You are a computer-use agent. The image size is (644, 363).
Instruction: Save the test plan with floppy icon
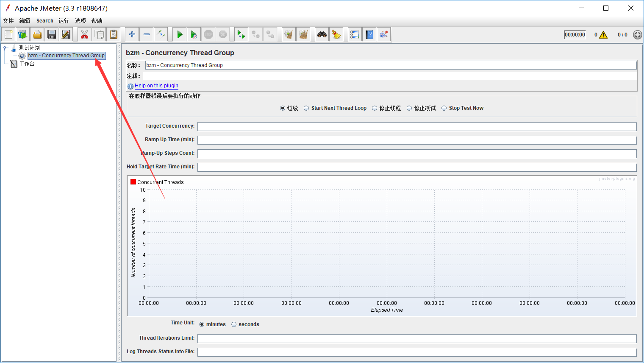coord(52,34)
